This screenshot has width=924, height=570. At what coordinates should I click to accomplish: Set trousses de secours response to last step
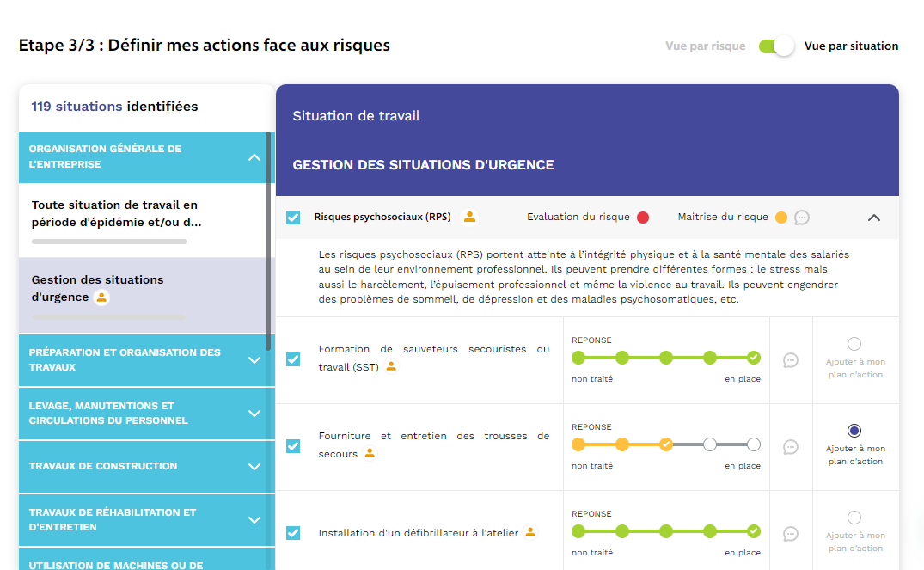point(754,444)
